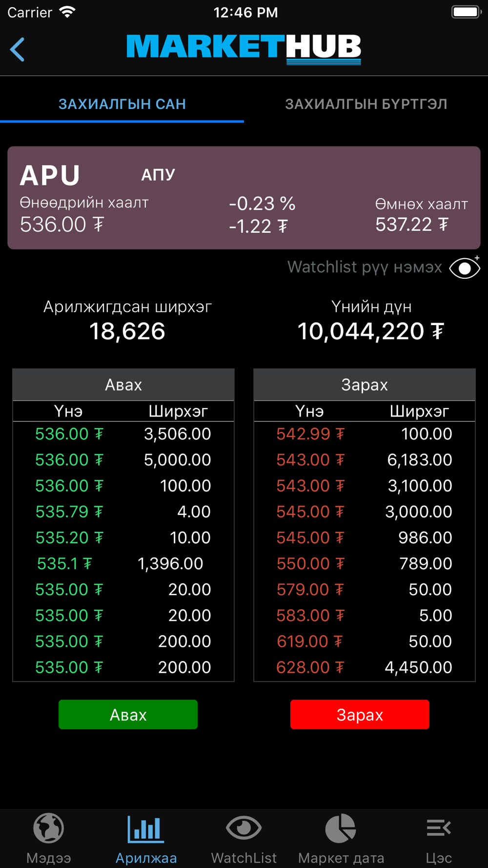Screen dimensions: 488x868
Task: Select sell order at 550.00 ₮
Action: (365, 563)
